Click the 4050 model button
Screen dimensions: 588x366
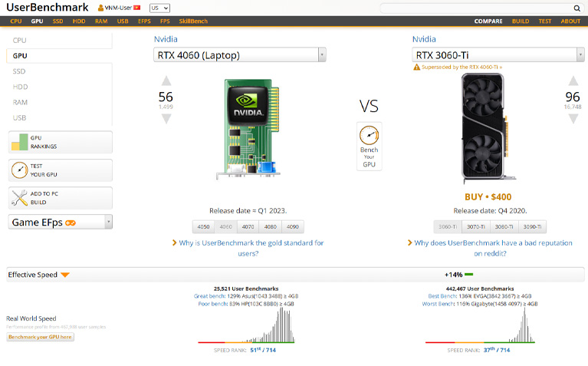coord(204,226)
